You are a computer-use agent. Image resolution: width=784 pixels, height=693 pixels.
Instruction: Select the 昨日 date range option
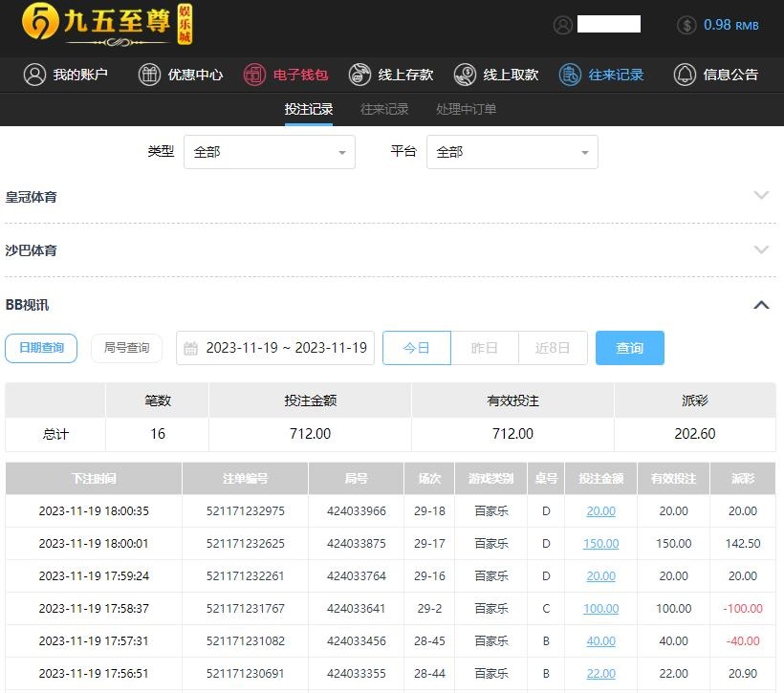[485, 348]
